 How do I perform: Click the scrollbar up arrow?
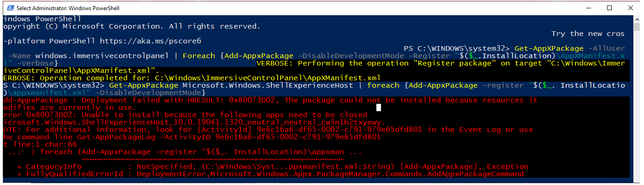tap(636, 19)
